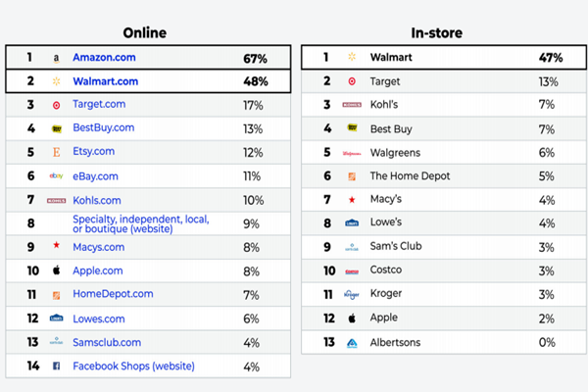Click the Best Buy tag icon beside BestBuy.com
Viewport: 588px width, 392px height.
[x=56, y=128]
